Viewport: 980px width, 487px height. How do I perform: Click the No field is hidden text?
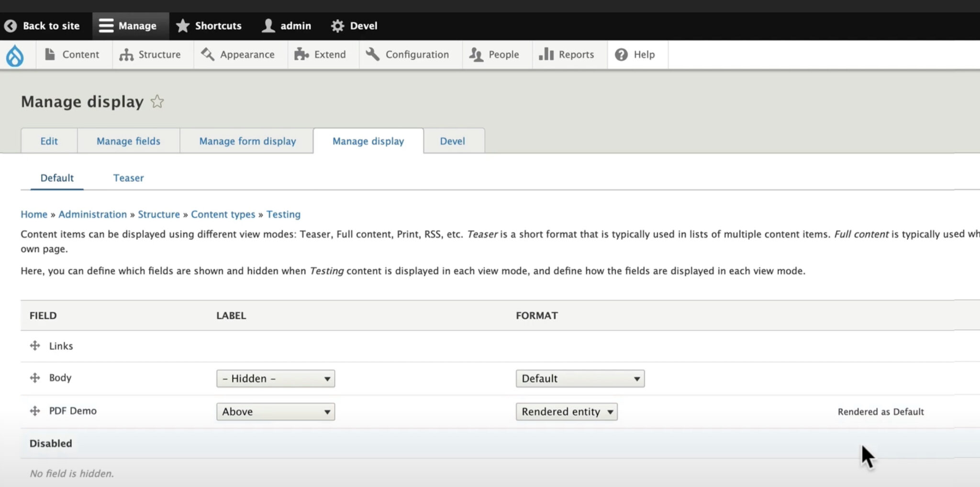tap(72, 474)
